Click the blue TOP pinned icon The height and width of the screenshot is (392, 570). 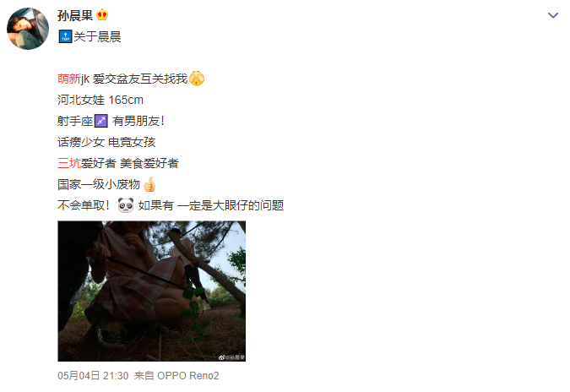65,36
